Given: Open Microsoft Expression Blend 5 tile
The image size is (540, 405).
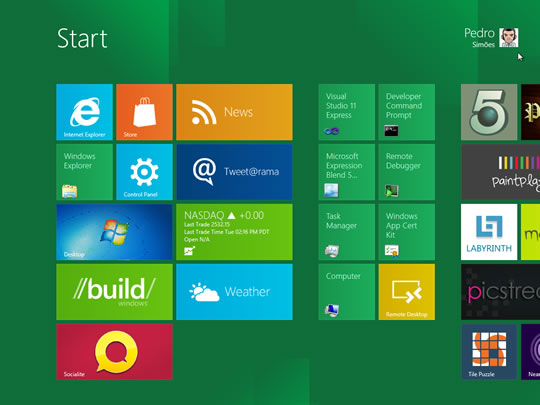Looking at the screenshot, I should pos(347,172).
